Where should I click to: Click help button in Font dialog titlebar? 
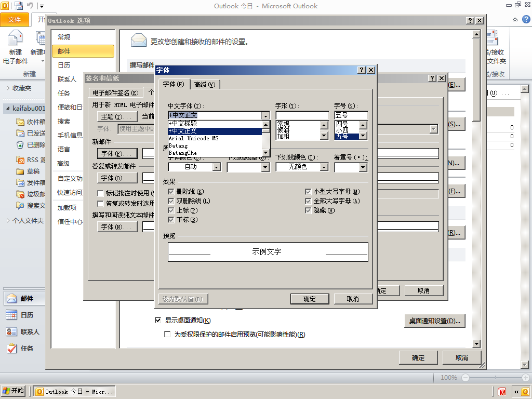[x=362, y=70]
